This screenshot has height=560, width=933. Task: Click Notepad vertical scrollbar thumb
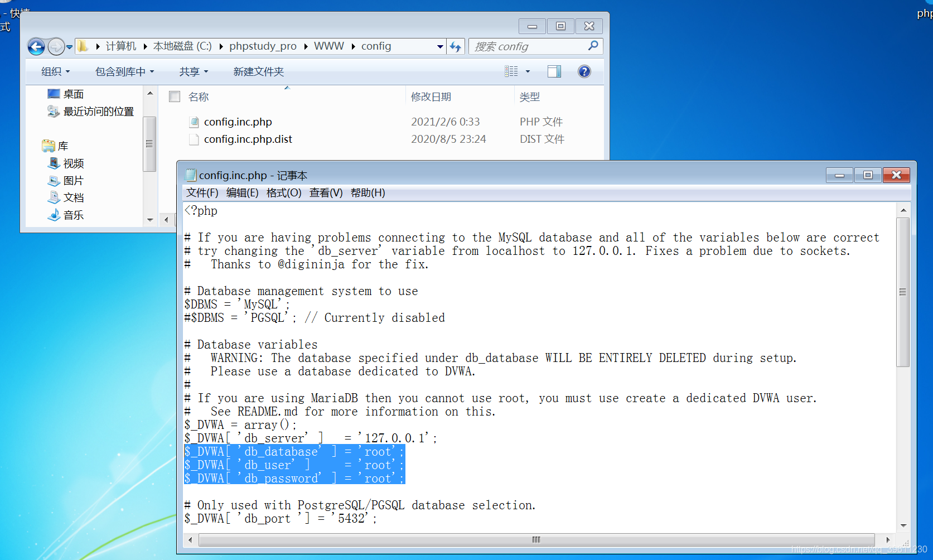click(x=903, y=292)
